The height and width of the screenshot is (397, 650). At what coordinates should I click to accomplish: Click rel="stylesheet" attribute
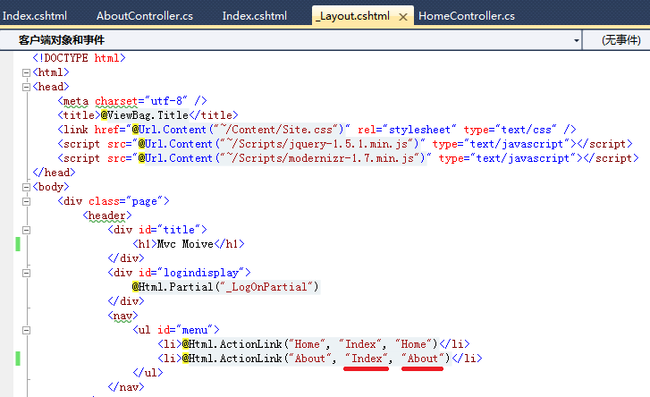pos(407,130)
